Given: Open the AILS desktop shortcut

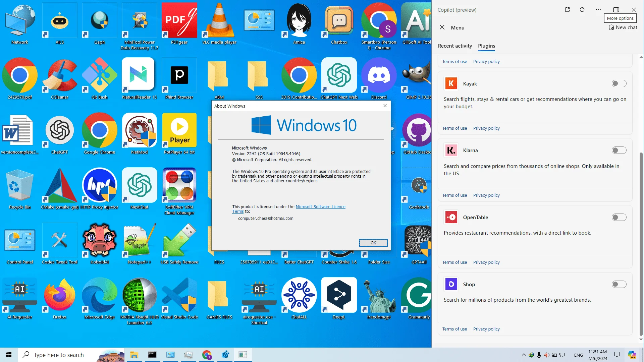Looking at the screenshot, I should click(x=60, y=24).
